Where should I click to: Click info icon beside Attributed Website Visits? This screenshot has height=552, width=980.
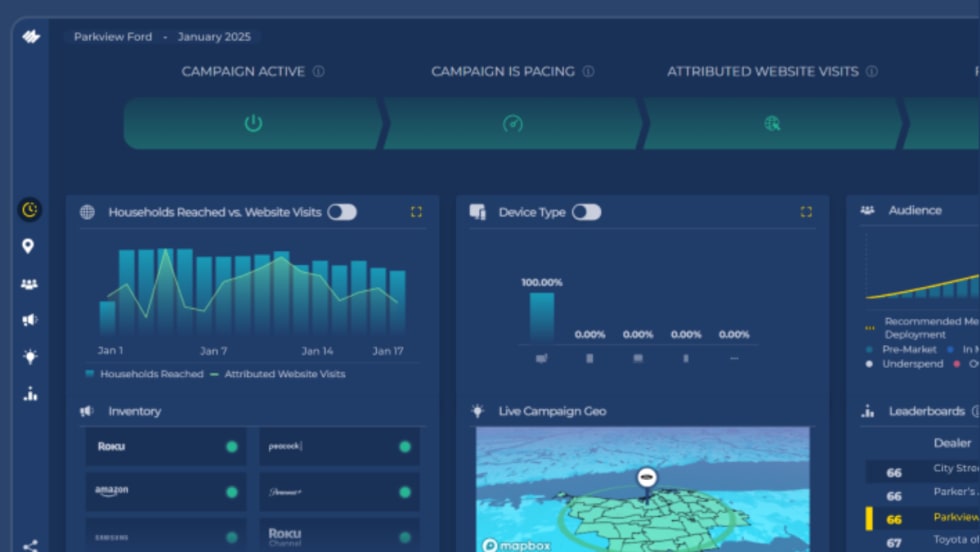click(872, 71)
